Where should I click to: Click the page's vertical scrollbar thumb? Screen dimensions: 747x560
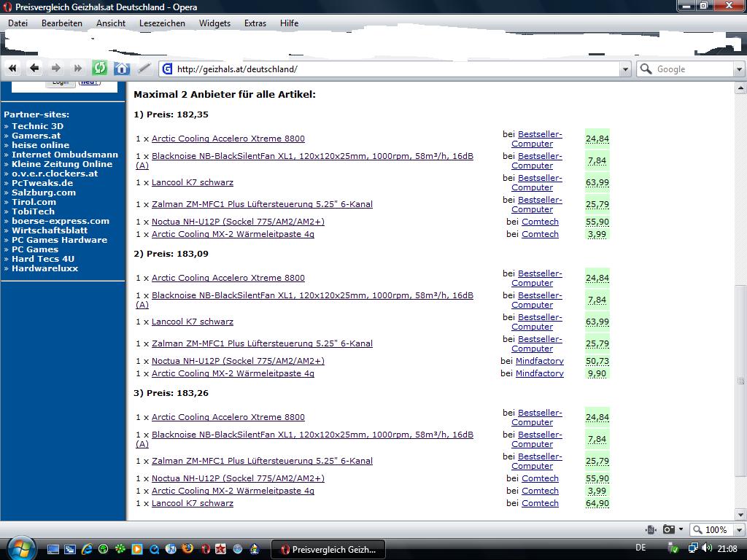coord(740,381)
